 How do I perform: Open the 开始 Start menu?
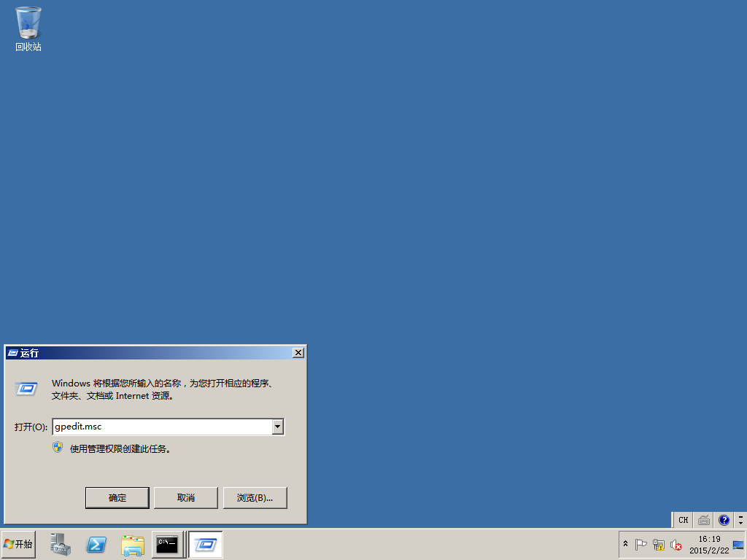click(x=18, y=544)
